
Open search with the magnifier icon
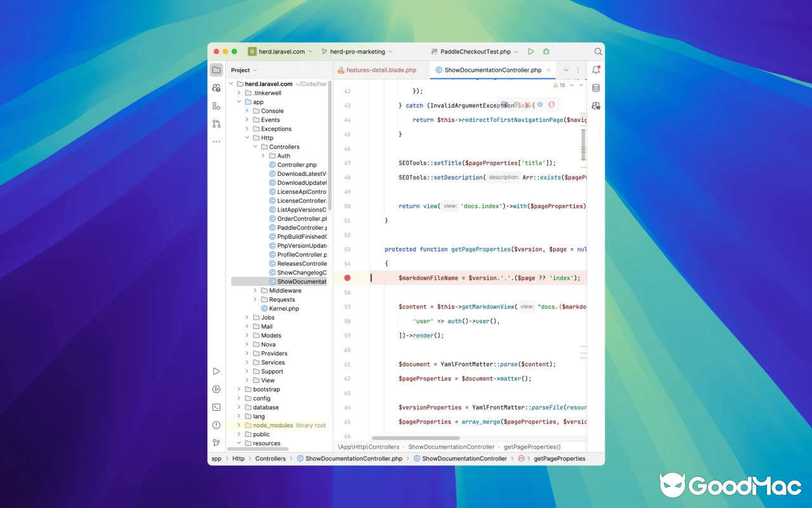click(597, 51)
